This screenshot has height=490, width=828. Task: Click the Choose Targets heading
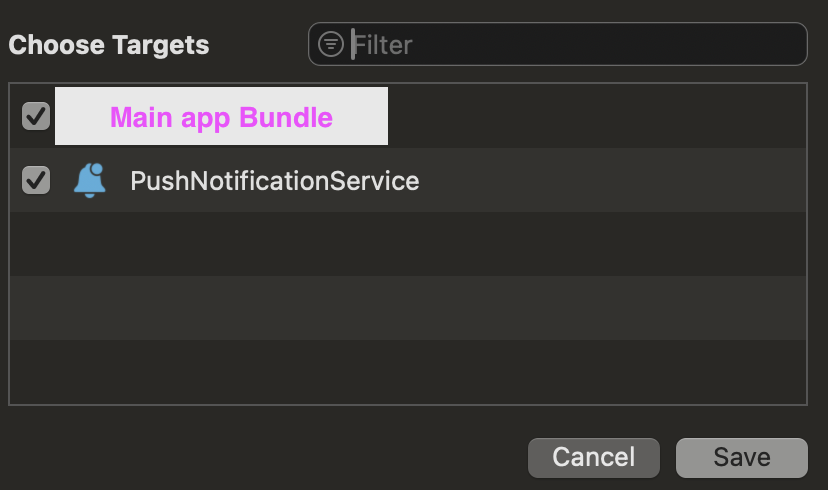[x=109, y=45]
